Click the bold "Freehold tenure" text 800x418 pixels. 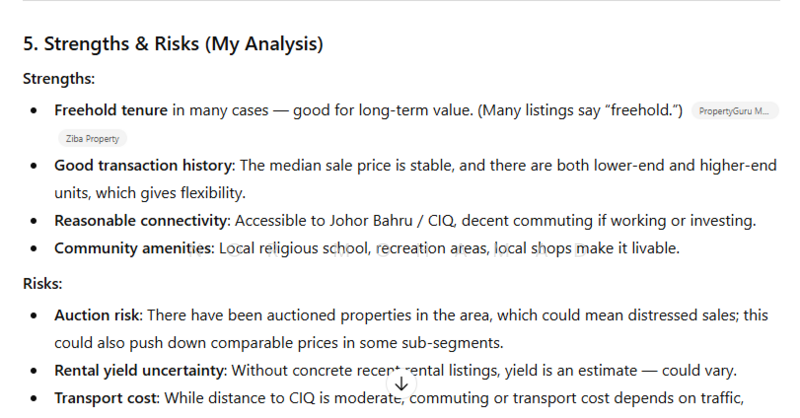(x=111, y=110)
